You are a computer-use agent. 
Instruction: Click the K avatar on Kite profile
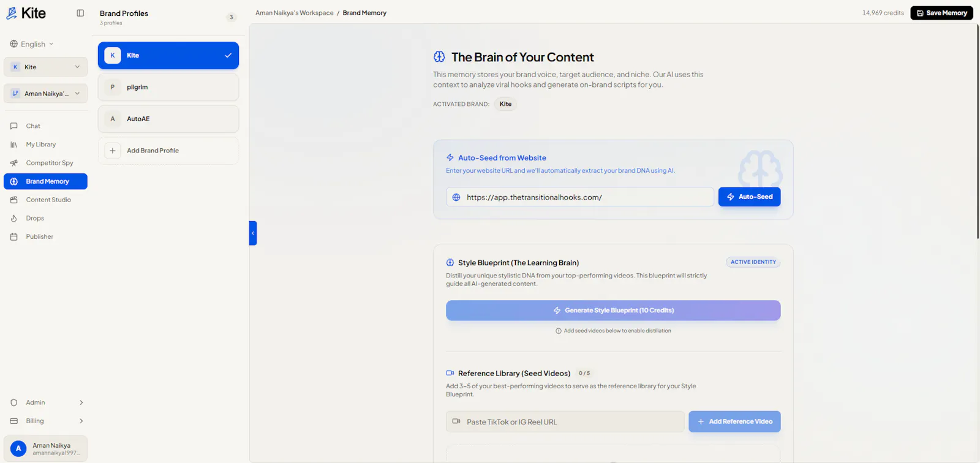113,55
